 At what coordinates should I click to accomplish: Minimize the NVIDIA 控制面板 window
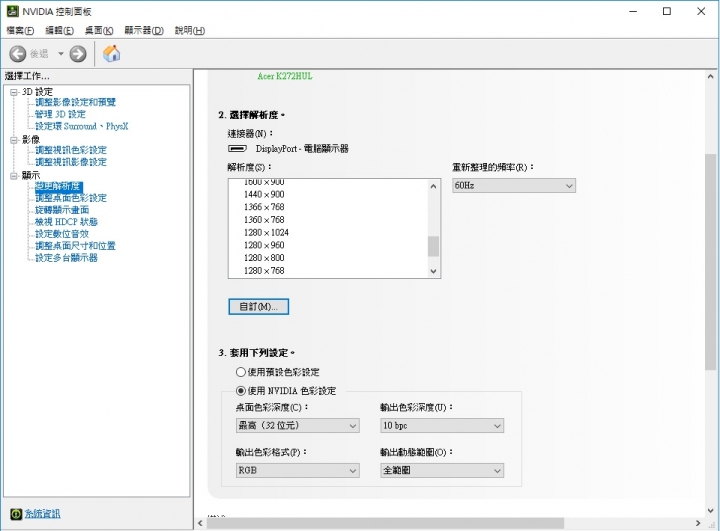(x=633, y=11)
